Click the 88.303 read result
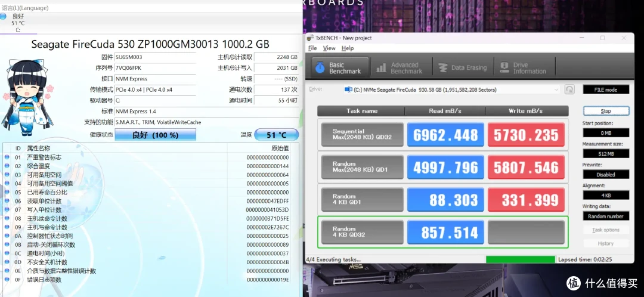 445,199
